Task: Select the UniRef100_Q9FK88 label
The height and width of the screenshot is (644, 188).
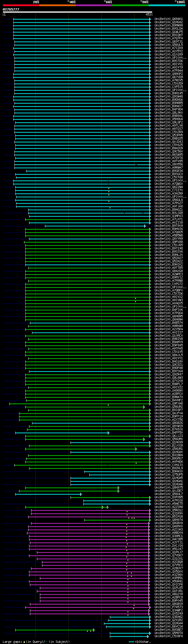Action: pos(169,242)
